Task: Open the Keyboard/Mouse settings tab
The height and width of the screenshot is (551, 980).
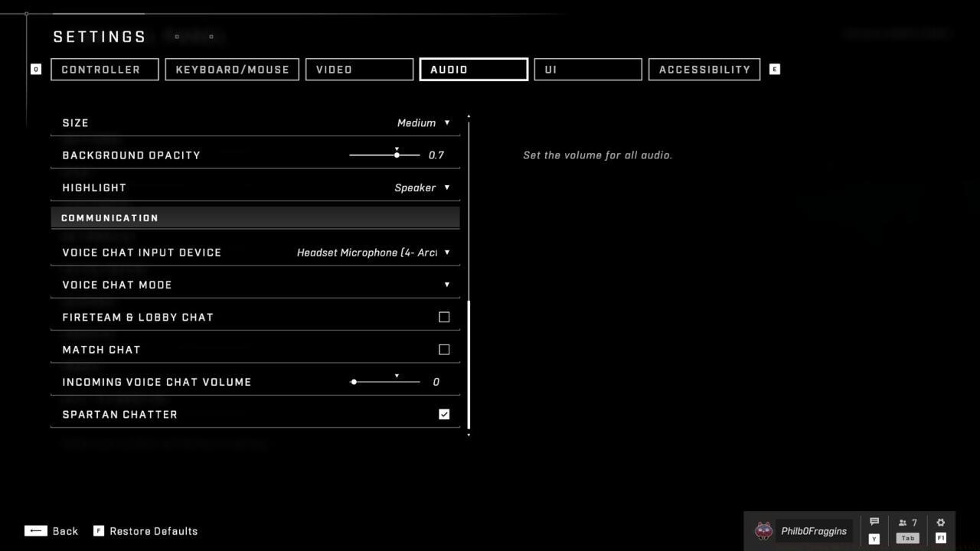Action: (231, 69)
